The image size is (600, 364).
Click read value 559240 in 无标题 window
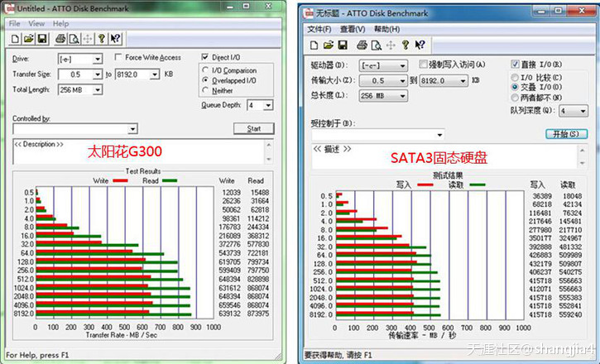(570, 314)
